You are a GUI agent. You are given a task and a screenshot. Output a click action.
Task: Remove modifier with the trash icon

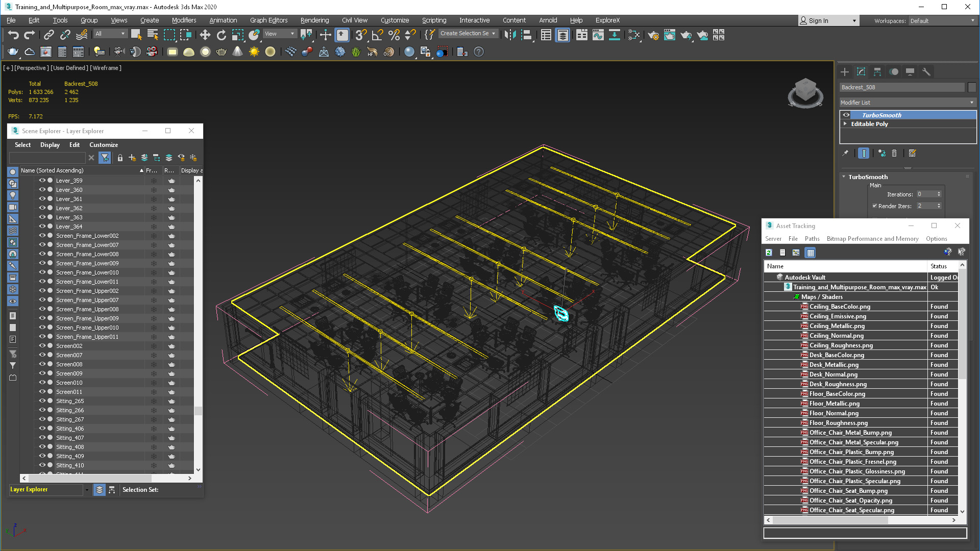pos(894,153)
